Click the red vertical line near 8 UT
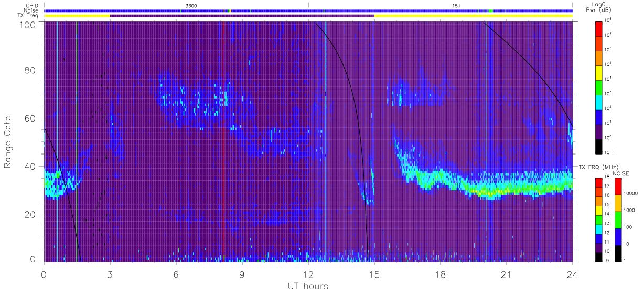This screenshot has height=297, width=644. 223,141
